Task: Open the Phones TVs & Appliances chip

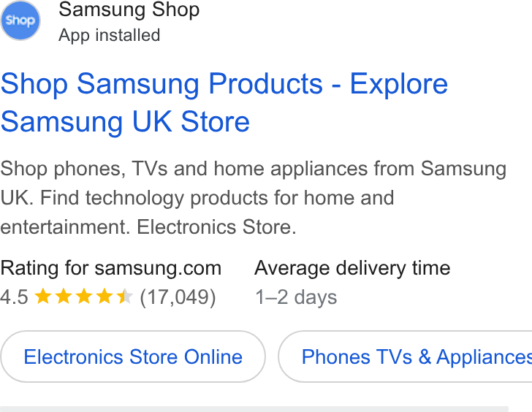Action: tap(405, 356)
